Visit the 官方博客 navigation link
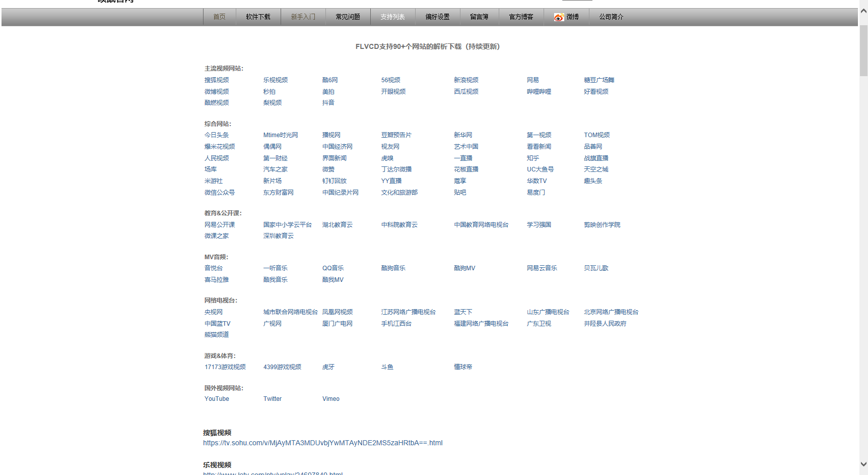Viewport: 868px width, 475px height. click(521, 17)
